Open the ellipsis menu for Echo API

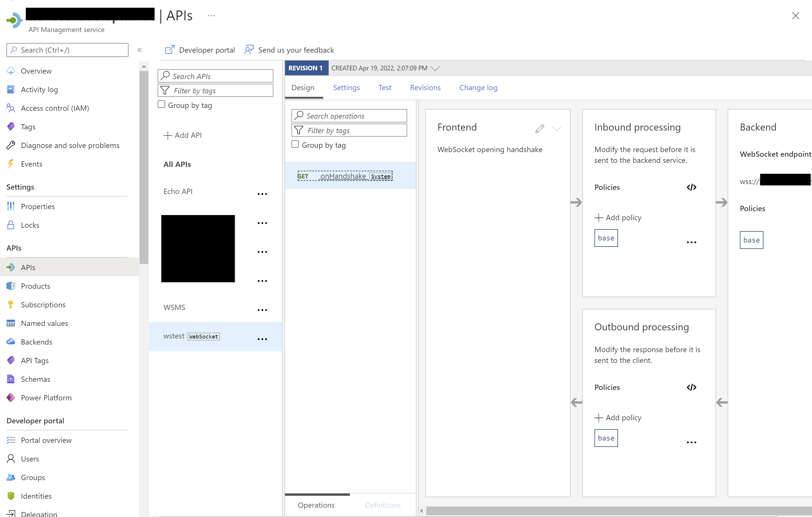(262, 194)
